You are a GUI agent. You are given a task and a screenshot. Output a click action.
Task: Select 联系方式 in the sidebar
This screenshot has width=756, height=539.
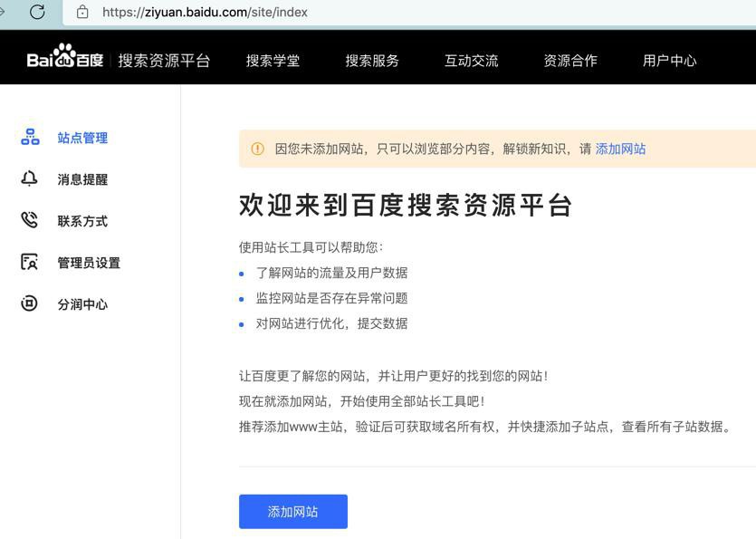coord(82,221)
